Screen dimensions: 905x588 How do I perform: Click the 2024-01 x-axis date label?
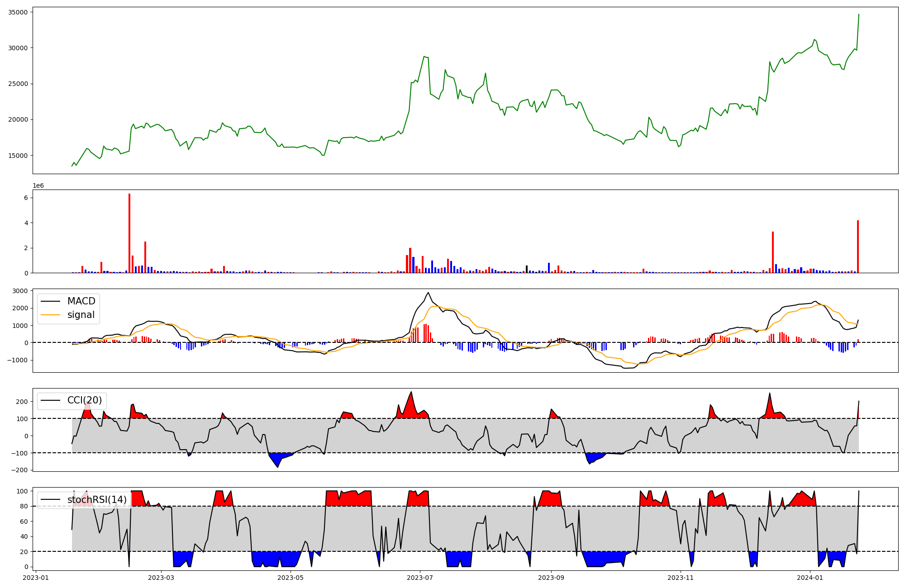(810, 577)
